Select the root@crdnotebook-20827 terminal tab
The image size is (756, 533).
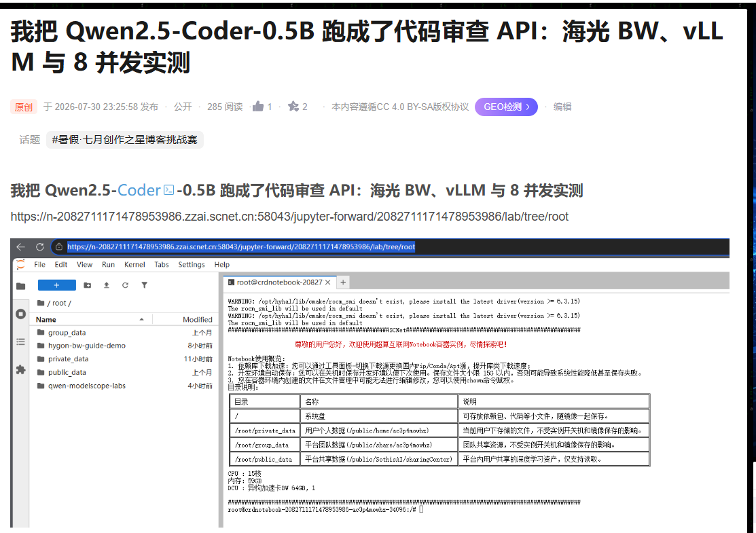279,282
